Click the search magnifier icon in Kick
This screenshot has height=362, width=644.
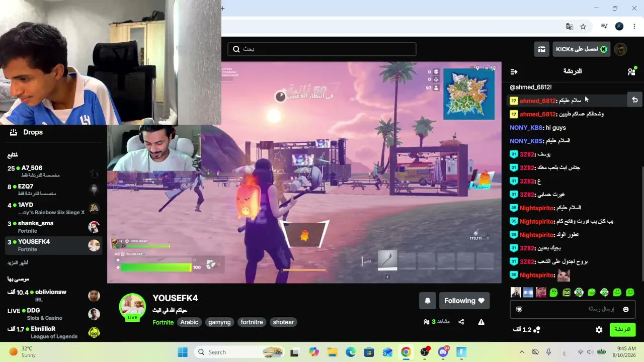236,49
